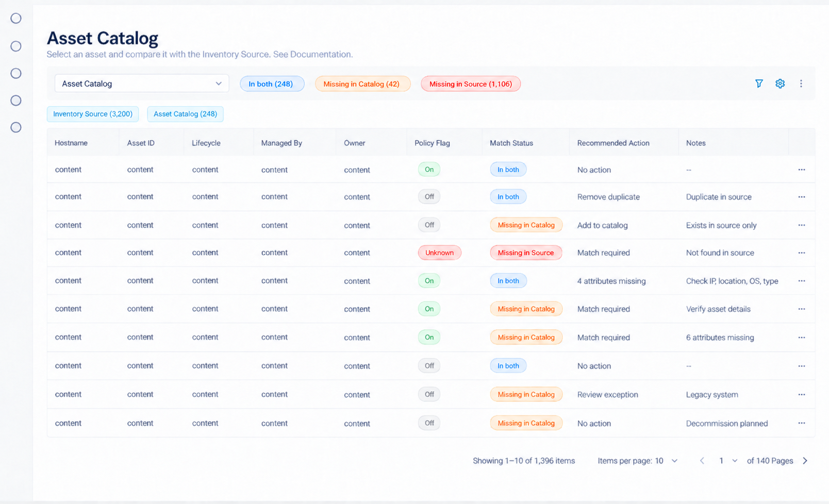This screenshot has width=829, height=504.
Task: Open row menu for Check IP, location row
Action: [802, 281]
